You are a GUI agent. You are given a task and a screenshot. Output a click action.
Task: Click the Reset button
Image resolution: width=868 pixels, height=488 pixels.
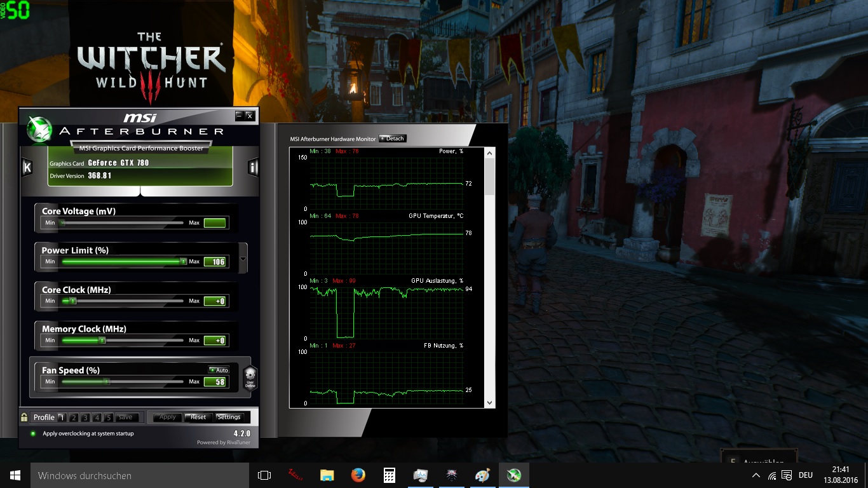pos(198,417)
